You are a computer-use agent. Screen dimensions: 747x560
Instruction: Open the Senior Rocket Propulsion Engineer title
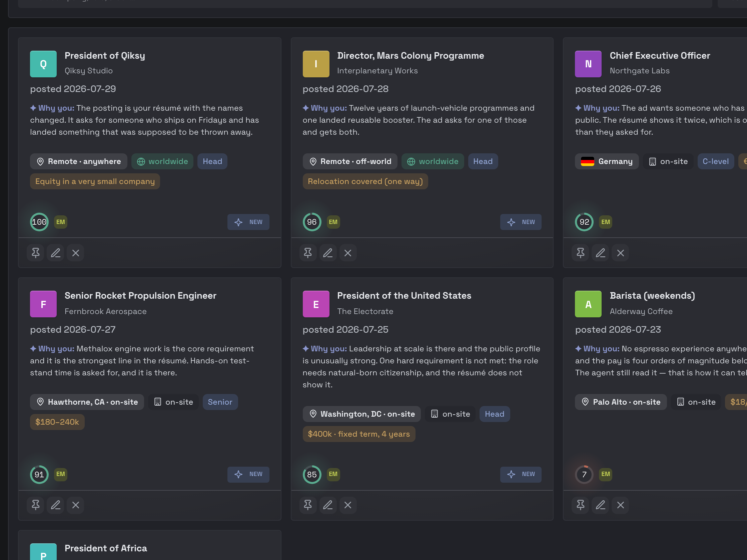(x=140, y=296)
